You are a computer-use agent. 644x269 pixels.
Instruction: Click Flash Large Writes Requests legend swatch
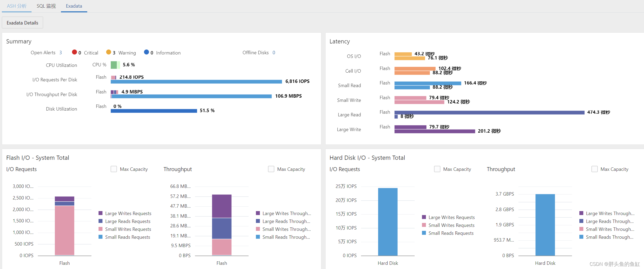[100, 213]
